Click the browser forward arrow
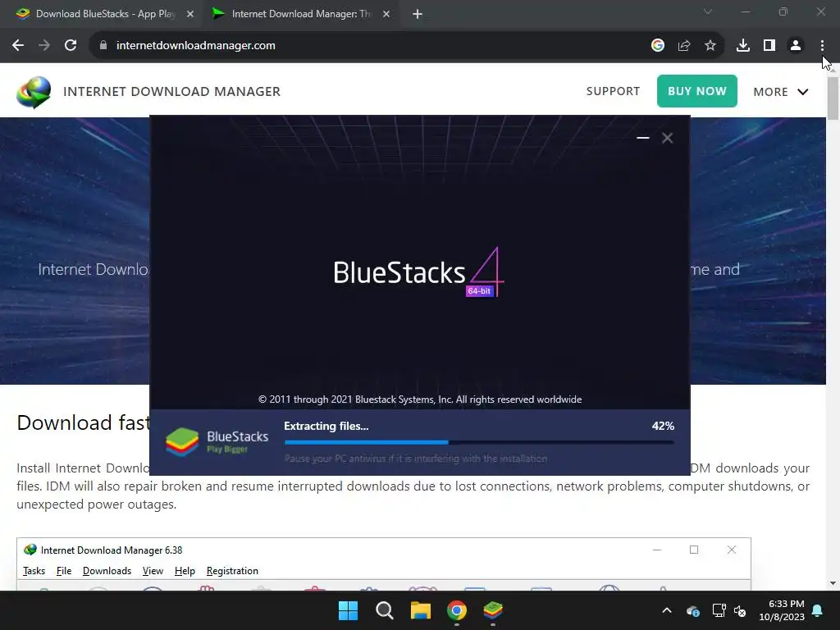Image resolution: width=840 pixels, height=630 pixels. (44, 46)
